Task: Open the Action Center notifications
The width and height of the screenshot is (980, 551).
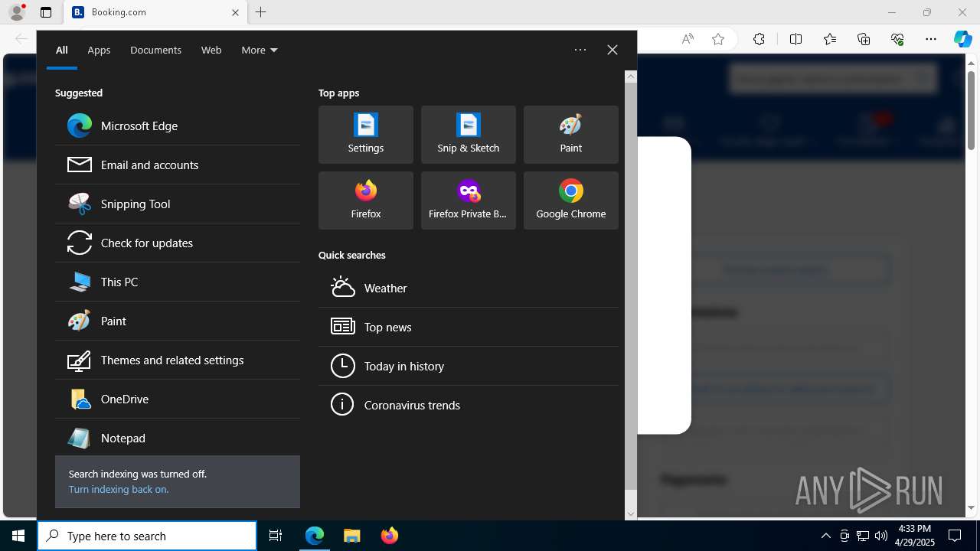Action: [955, 536]
